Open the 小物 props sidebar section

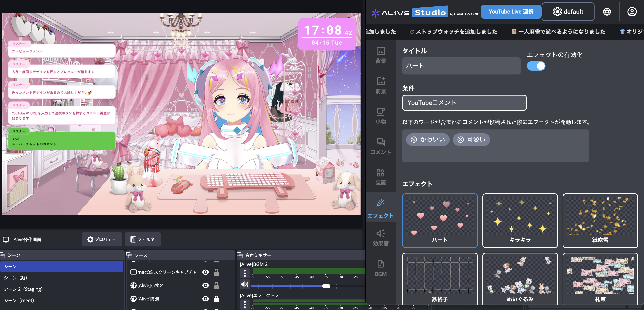pos(380,116)
